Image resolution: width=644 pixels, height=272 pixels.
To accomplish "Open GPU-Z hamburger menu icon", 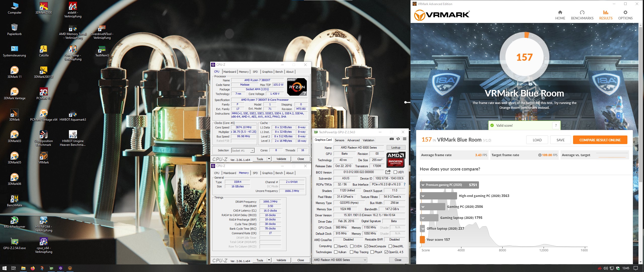I will (405, 139).
